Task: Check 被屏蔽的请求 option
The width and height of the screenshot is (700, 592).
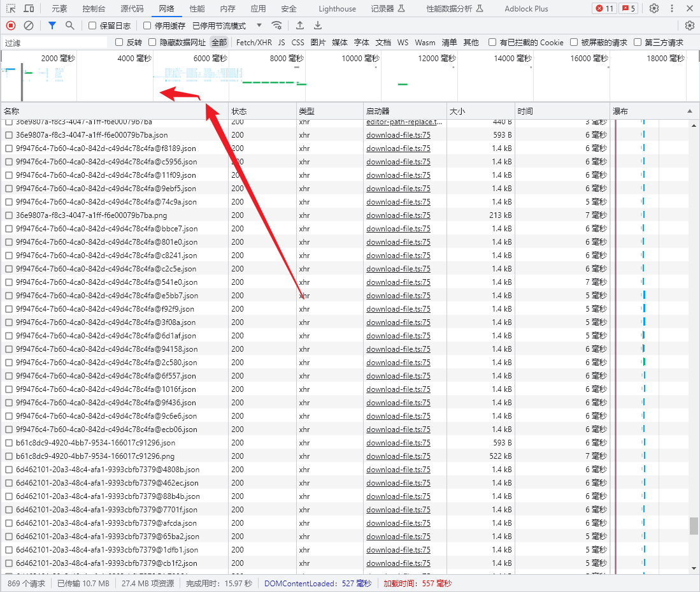Action: pyautogui.click(x=574, y=42)
